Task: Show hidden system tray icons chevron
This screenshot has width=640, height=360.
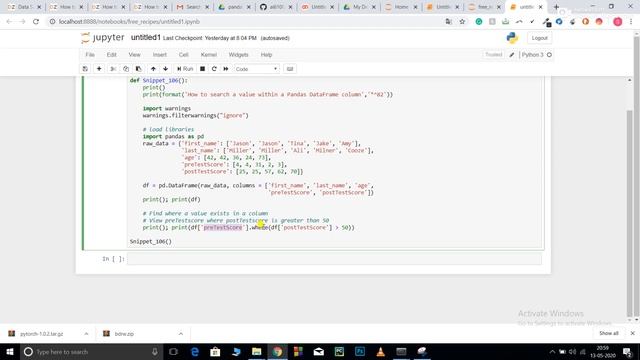Action: pos(552,351)
